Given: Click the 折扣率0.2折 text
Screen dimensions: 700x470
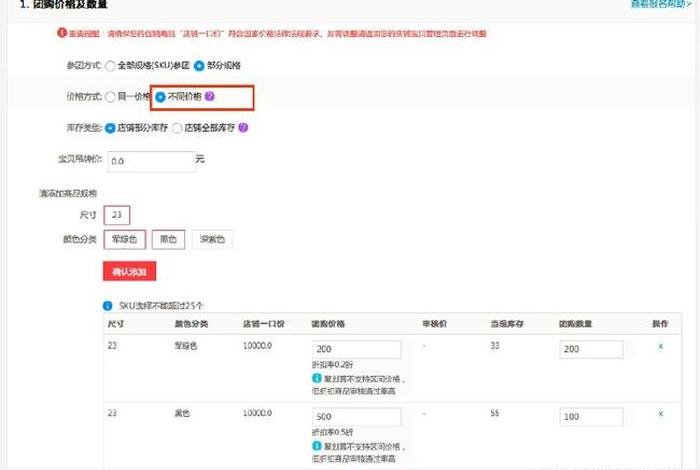Looking at the screenshot, I should tap(333, 365).
